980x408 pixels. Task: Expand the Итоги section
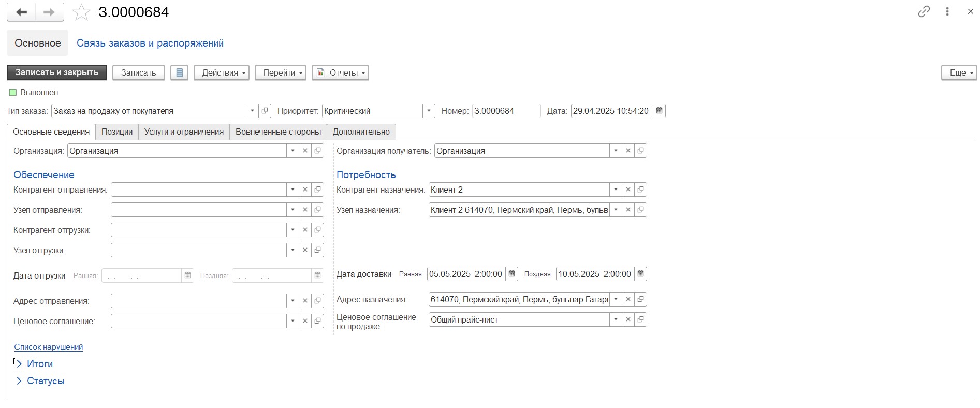pyautogui.click(x=19, y=364)
